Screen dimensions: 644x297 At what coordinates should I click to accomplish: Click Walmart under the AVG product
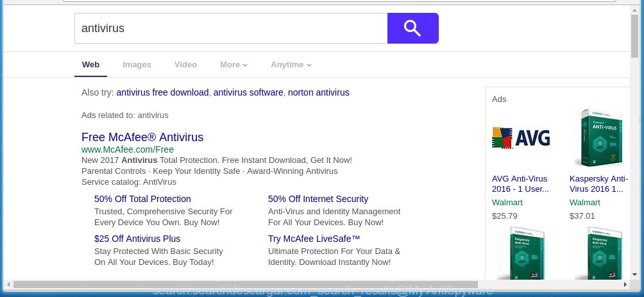pyautogui.click(x=507, y=203)
